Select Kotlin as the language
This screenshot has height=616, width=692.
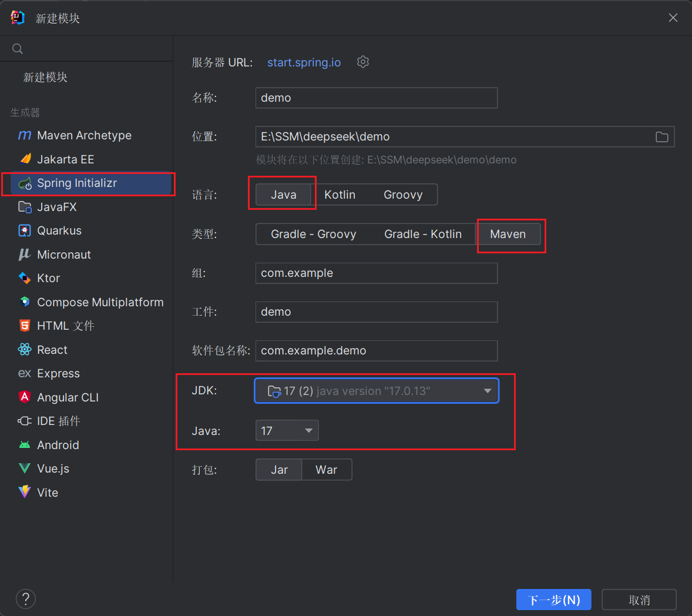click(x=340, y=195)
